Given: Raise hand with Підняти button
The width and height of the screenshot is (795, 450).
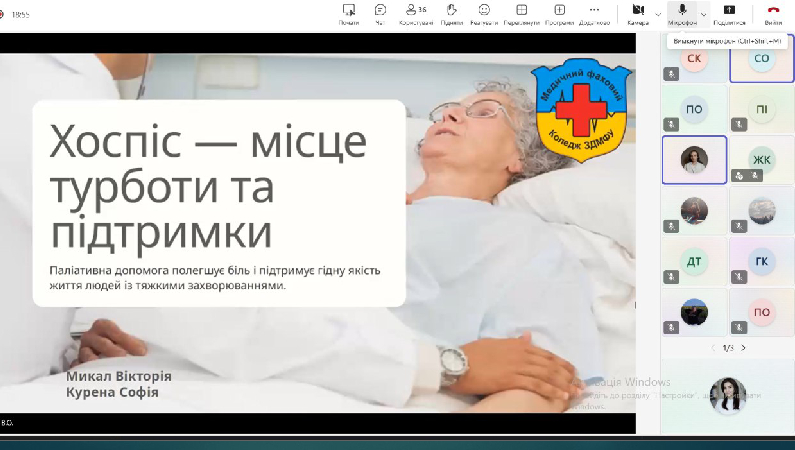Looking at the screenshot, I should coord(452,14).
